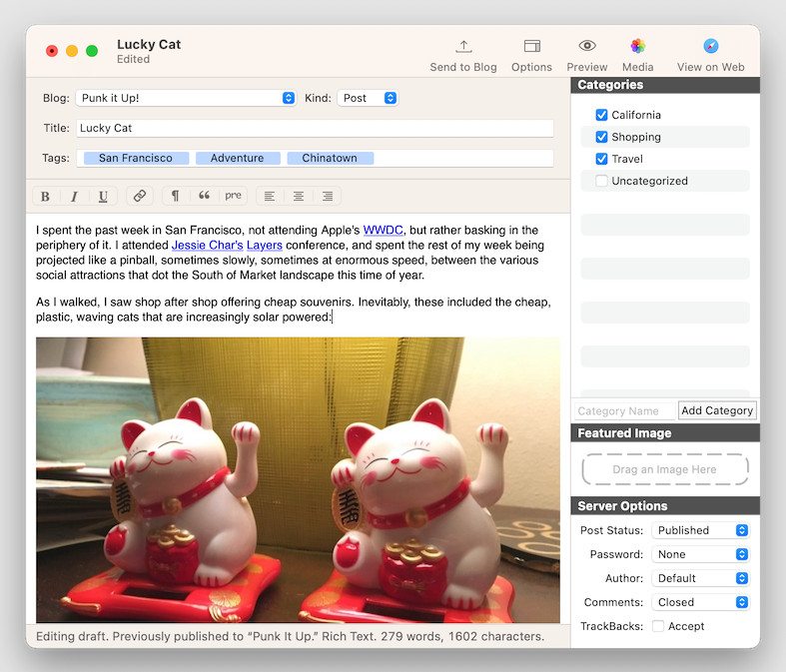Open the Author dropdown showing Default
The height and width of the screenshot is (672, 786).
tap(700, 578)
